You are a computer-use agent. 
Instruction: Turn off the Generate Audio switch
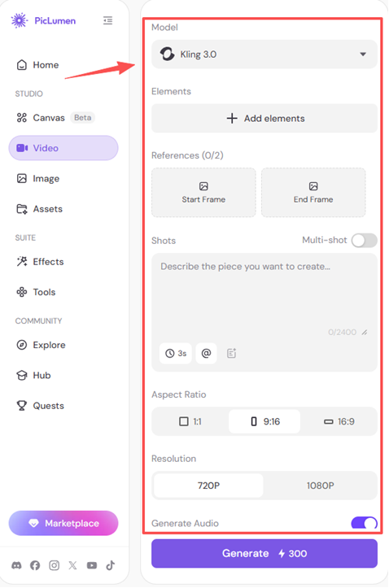click(365, 523)
